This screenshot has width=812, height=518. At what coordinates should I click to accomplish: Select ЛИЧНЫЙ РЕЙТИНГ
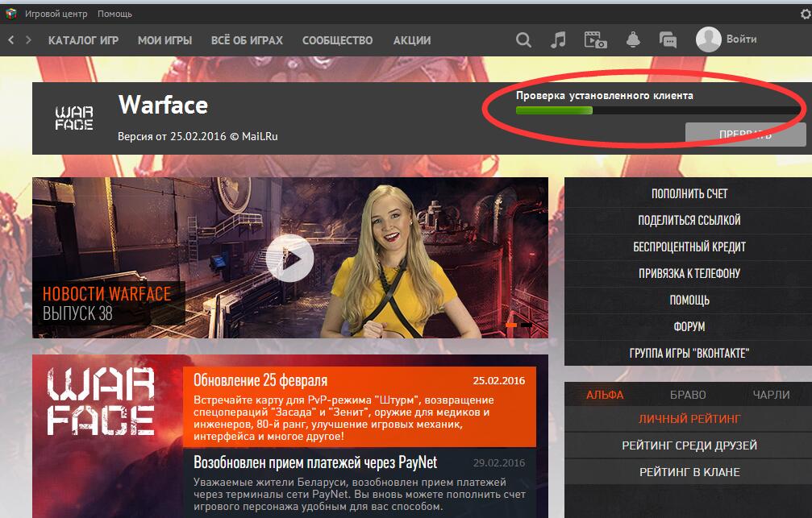(689, 419)
